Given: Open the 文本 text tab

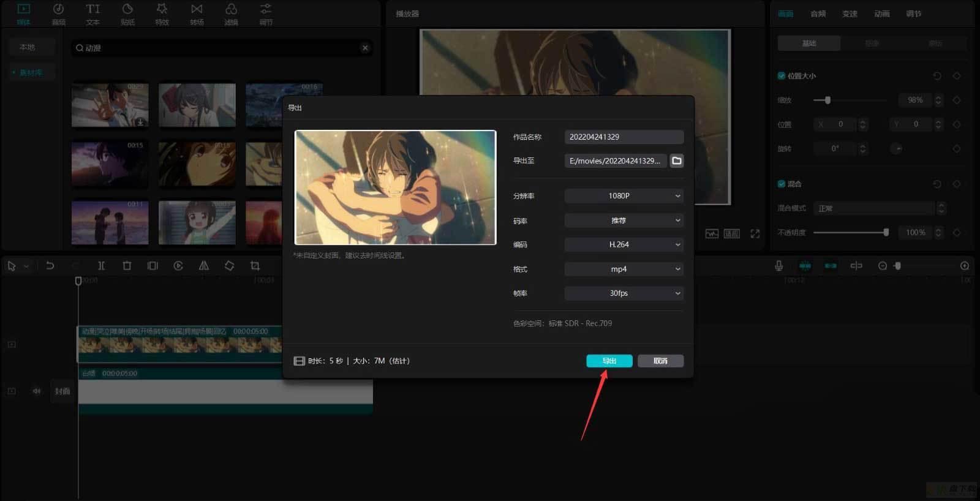Looking at the screenshot, I should click(92, 14).
